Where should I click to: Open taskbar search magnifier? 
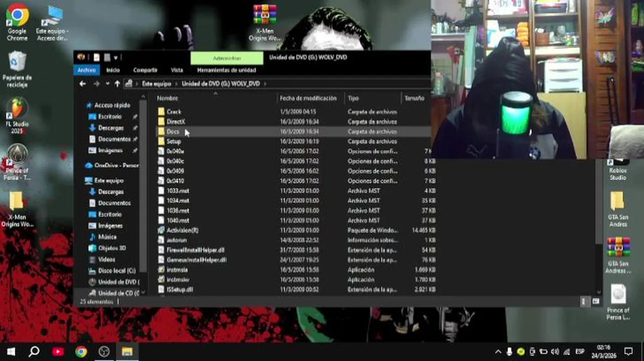(x=34, y=351)
